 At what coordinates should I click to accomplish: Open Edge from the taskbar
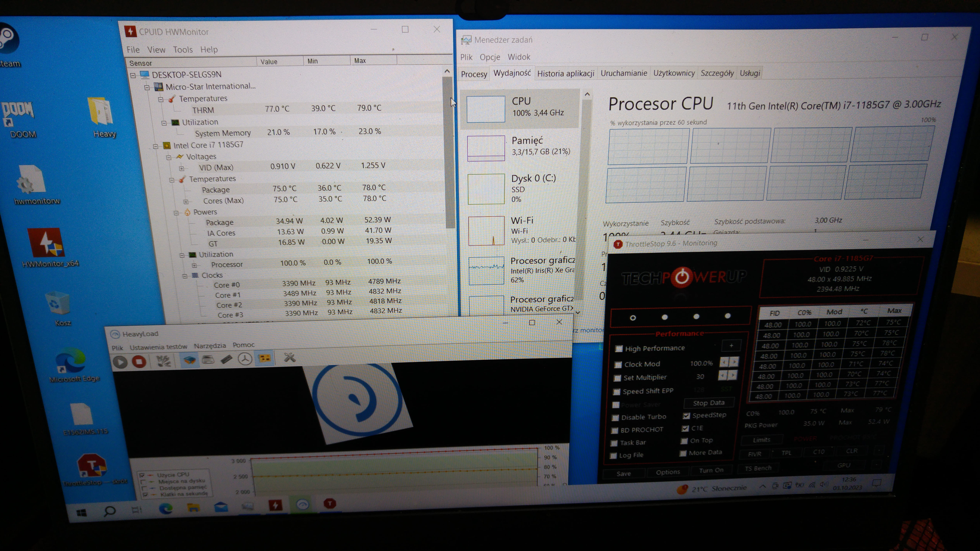pyautogui.click(x=165, y=508)
